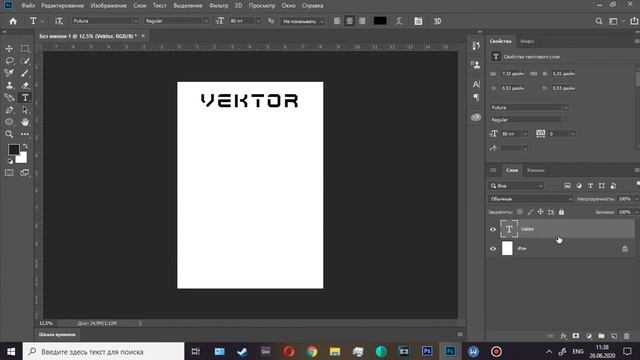Toggle lock all padlock in Layers panel
Viewport: 640px width, 360px height.
click(562, 212)
